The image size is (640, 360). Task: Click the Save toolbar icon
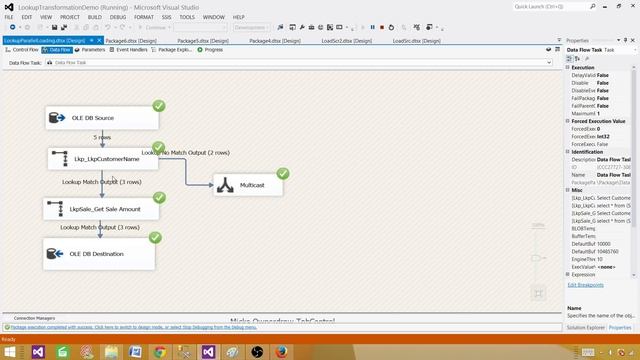[x=54, y=27]
